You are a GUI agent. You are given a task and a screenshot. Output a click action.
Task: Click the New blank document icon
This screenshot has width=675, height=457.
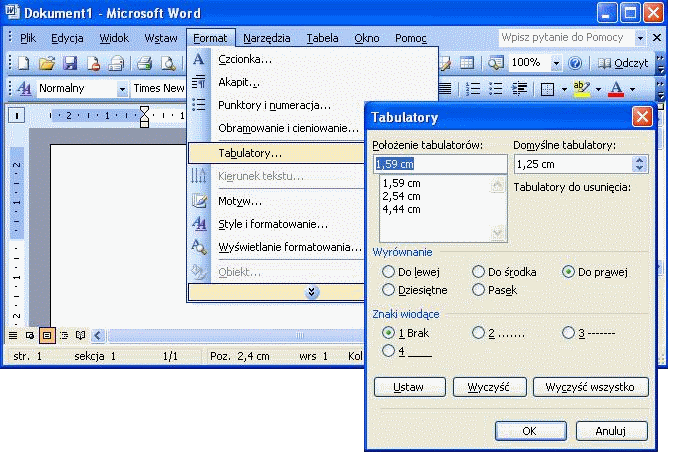pyautogui.click(x=24, y=63)
